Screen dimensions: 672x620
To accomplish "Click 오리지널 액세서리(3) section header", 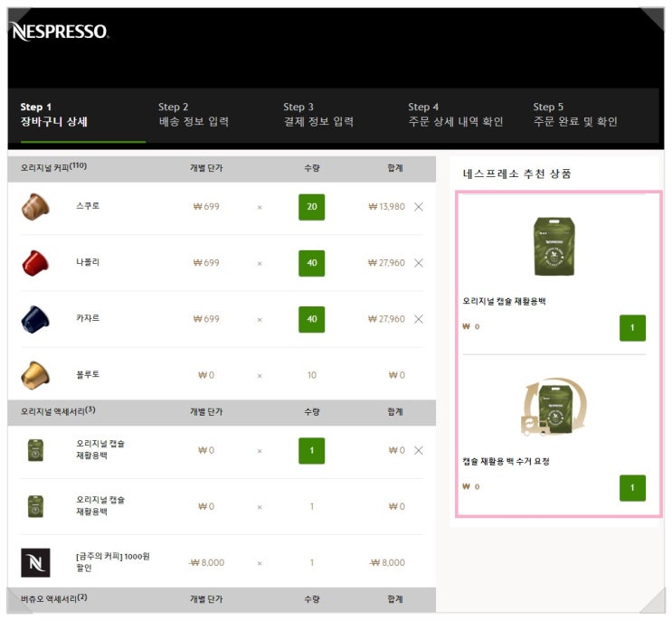I will point(58,411).
